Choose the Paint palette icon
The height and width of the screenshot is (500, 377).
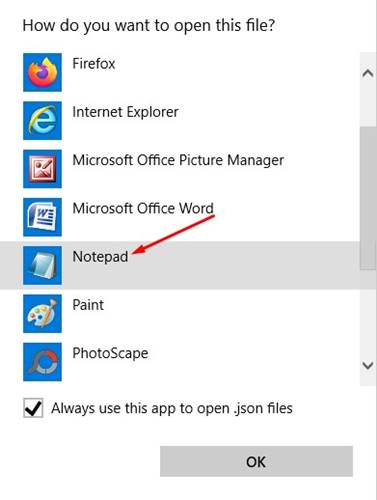[42, 314]
